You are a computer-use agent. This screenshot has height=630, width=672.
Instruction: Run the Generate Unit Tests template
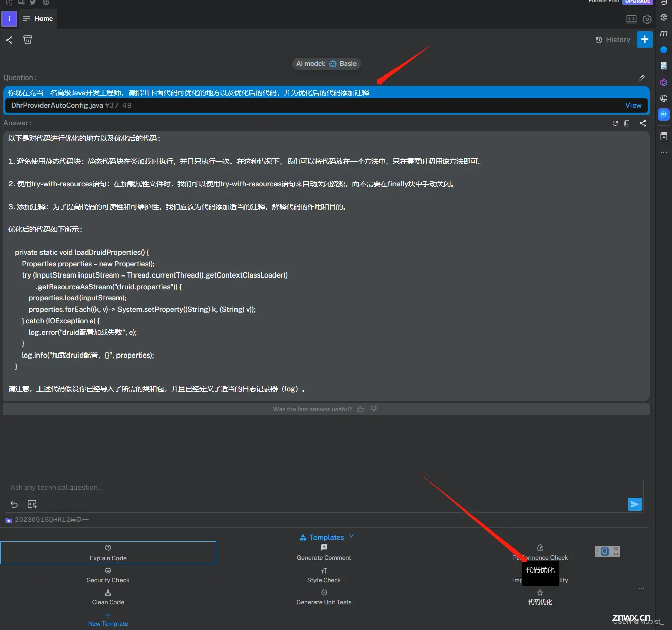tap(324, 597)
